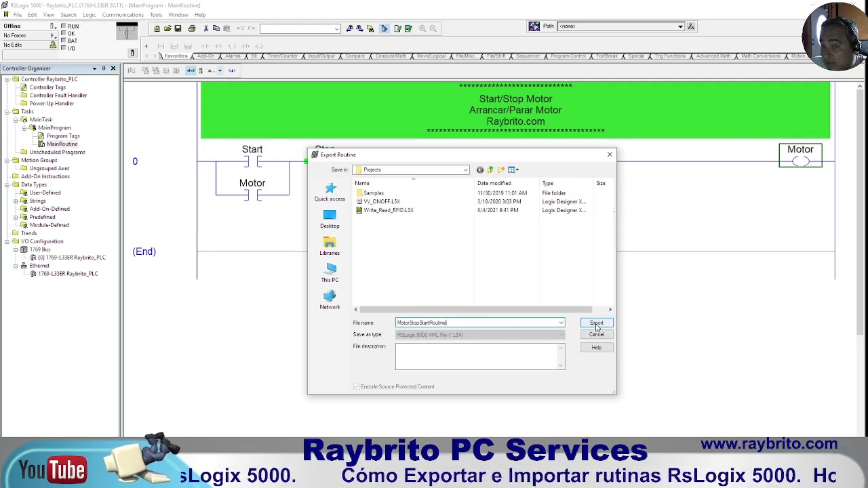
Task: Click the Open project folder icon
Action: point(167,28)
